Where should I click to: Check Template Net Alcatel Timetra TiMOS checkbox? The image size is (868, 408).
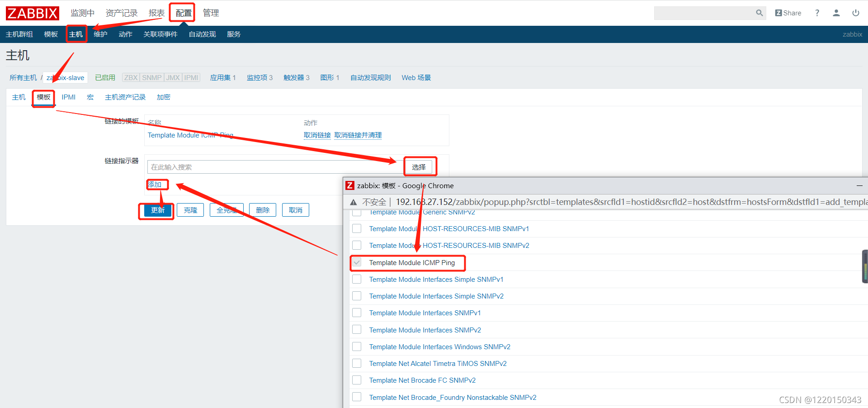tap(357, 363)
